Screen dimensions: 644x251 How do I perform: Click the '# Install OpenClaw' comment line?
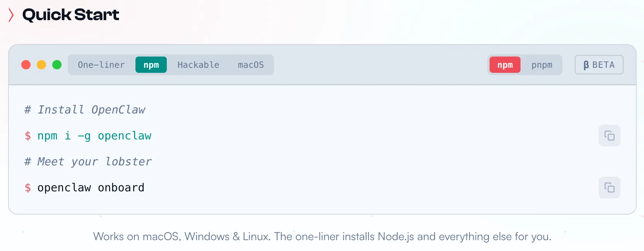(x=85, y=110)
